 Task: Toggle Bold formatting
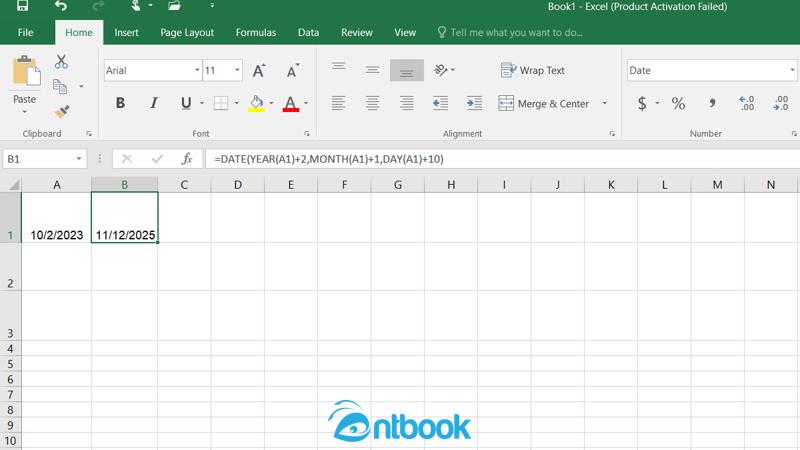[x=120, y=103]
